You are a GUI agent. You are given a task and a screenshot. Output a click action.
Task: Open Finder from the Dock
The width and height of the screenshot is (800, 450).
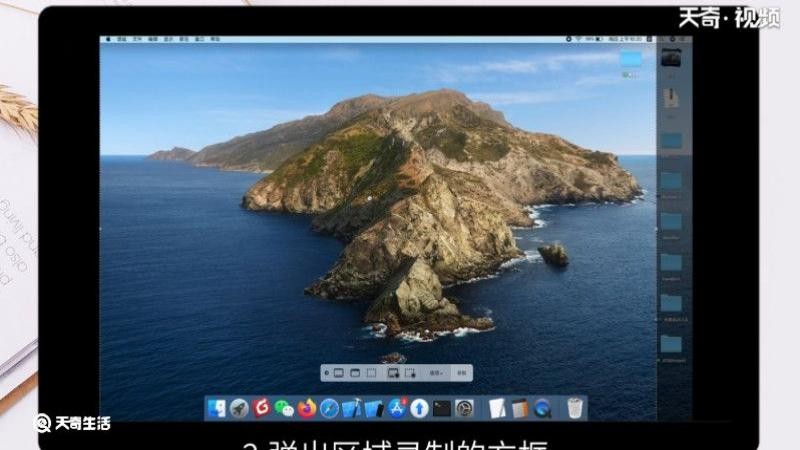216,409
